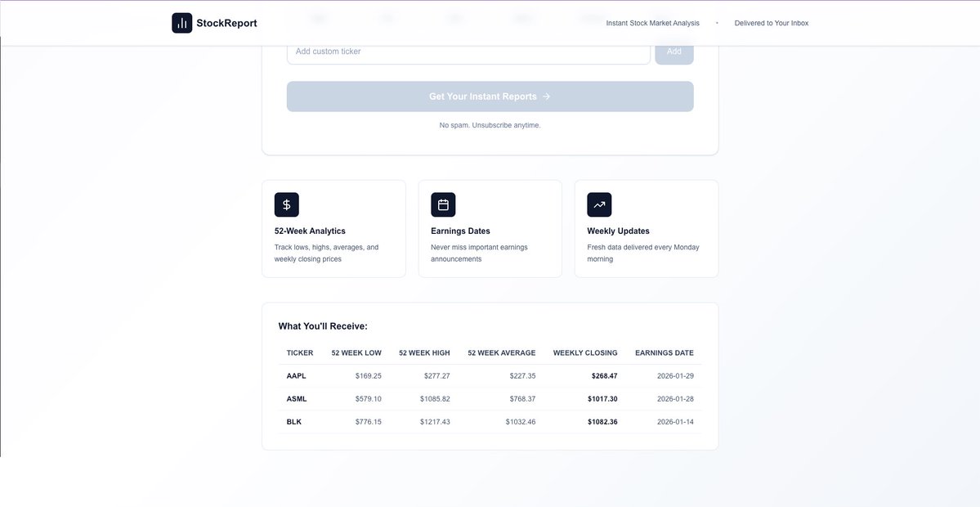The image size is (980, 507).
Task: Click the 52-Week Analytics card title
Action: click(x=310, y=231)
